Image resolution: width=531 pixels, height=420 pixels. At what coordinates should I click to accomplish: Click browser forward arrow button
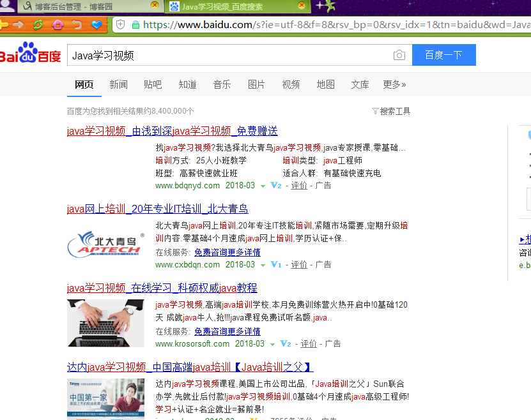tap(19, 25)
